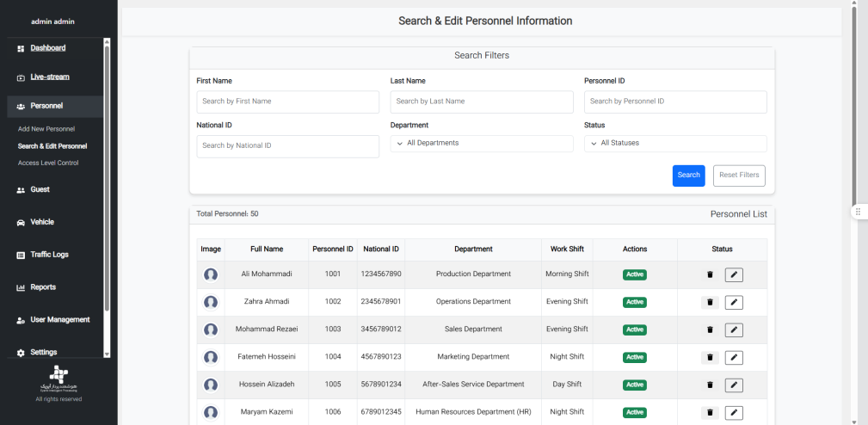Toggle the Active badge in Hossein Alizadeh's row
Screen dimensions: 868x425
(x=635, y=385)
